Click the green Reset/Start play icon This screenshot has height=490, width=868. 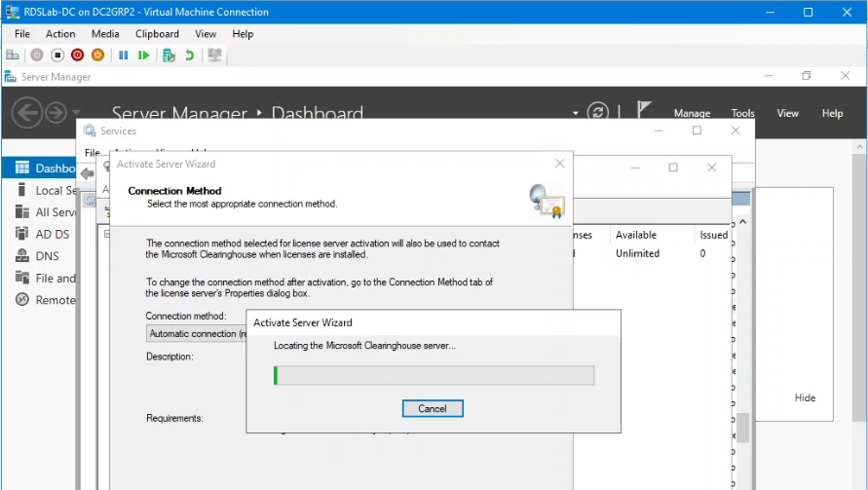[x=144, y=56]
